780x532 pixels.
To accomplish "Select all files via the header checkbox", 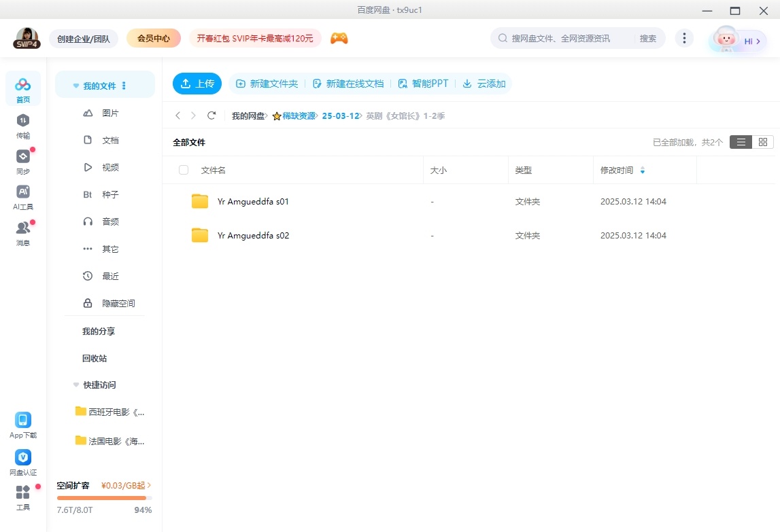I will point(183,171).
